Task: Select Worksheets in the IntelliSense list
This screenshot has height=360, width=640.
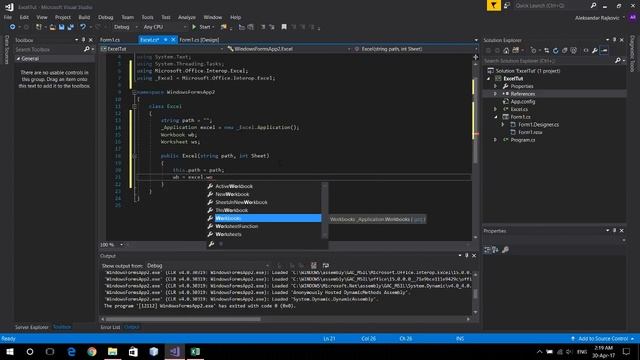Action: coord(264,234)
